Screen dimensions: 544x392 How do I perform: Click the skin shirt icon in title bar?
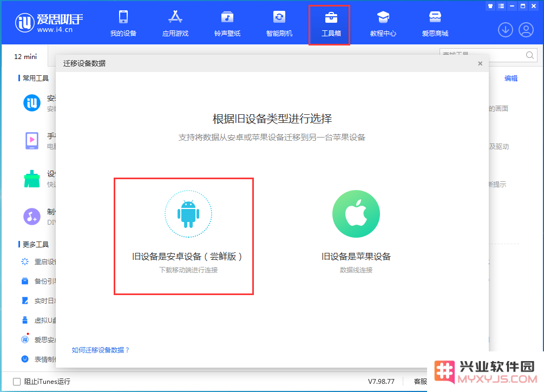[490, 6]
